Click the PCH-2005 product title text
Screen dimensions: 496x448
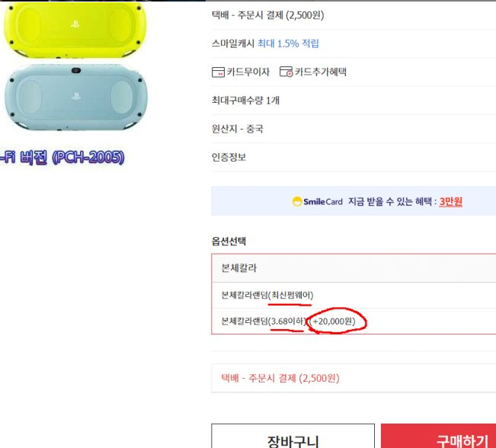pyautogui.click(x=62, y=157)
